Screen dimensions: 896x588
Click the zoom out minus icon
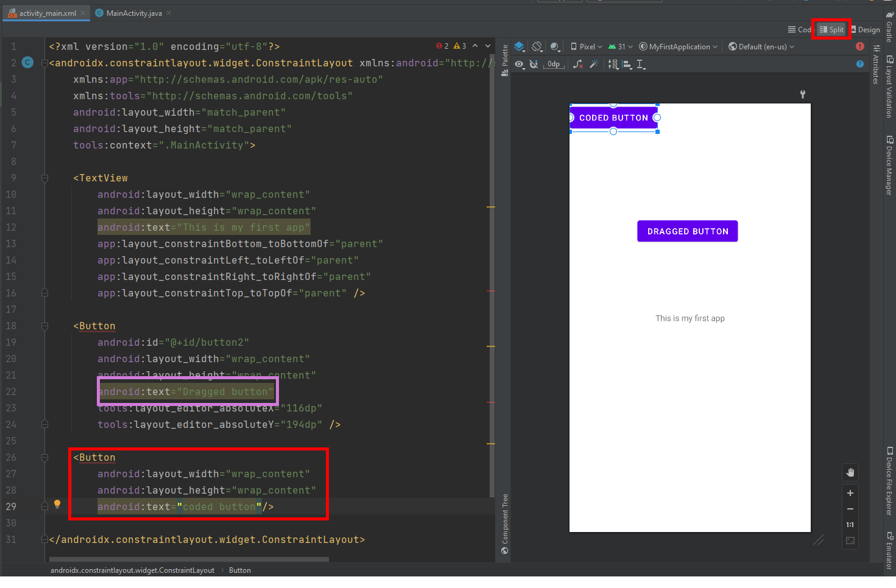(x=850, y=509)
